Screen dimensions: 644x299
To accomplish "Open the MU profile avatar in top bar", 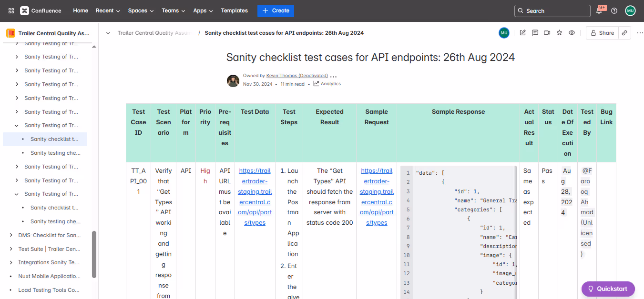I will 630,10.
